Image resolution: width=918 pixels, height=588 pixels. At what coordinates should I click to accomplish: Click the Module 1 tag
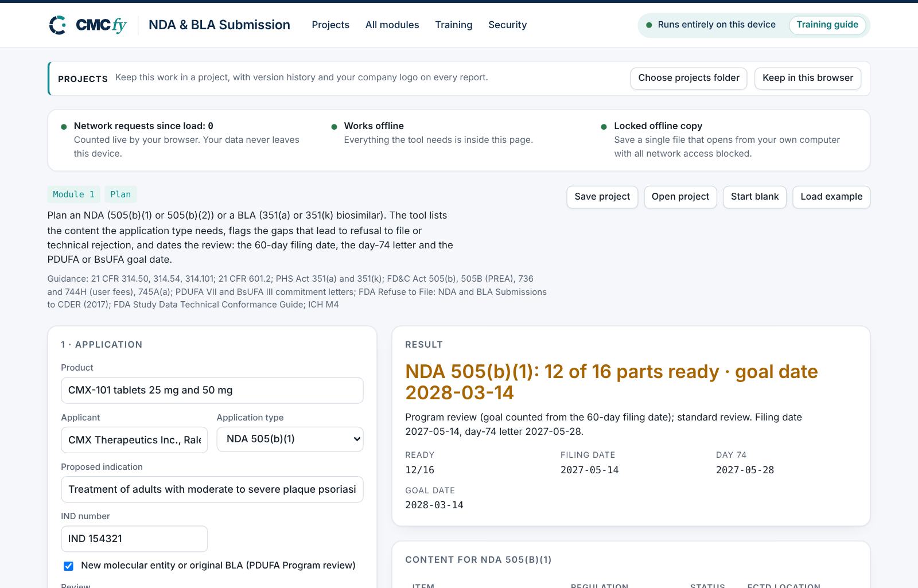point(73,194)
